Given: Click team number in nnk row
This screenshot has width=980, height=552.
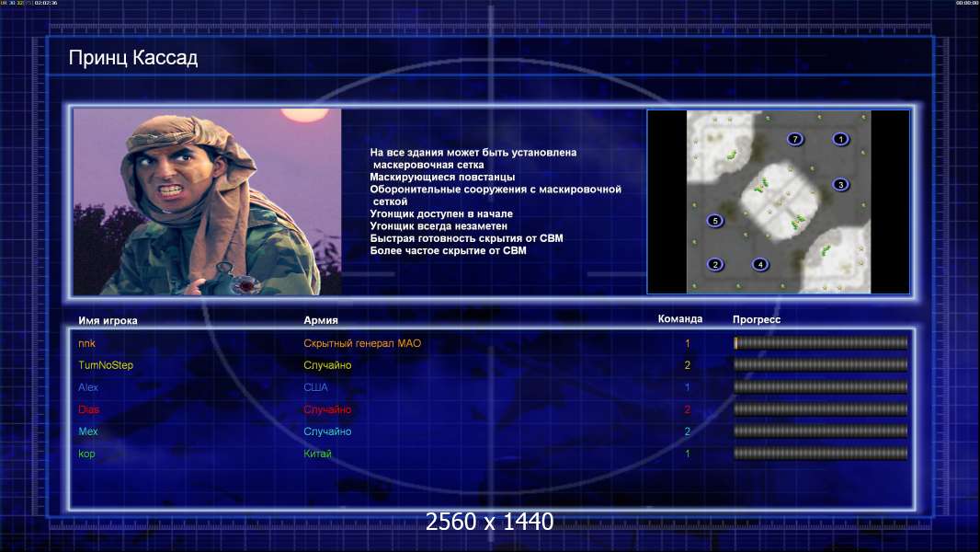Looking at the screenshot, I should (x=688, y=343).
